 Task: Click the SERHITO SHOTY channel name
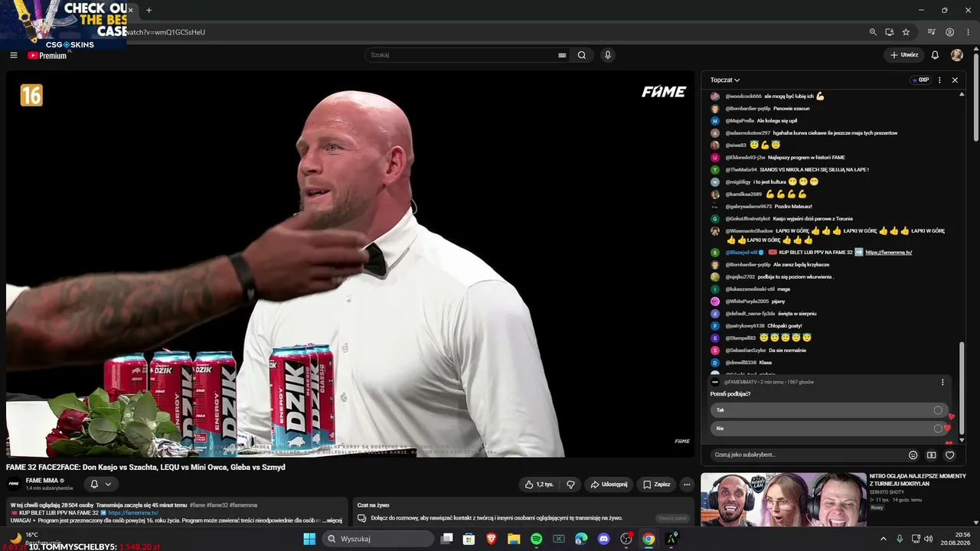point(887,492)
